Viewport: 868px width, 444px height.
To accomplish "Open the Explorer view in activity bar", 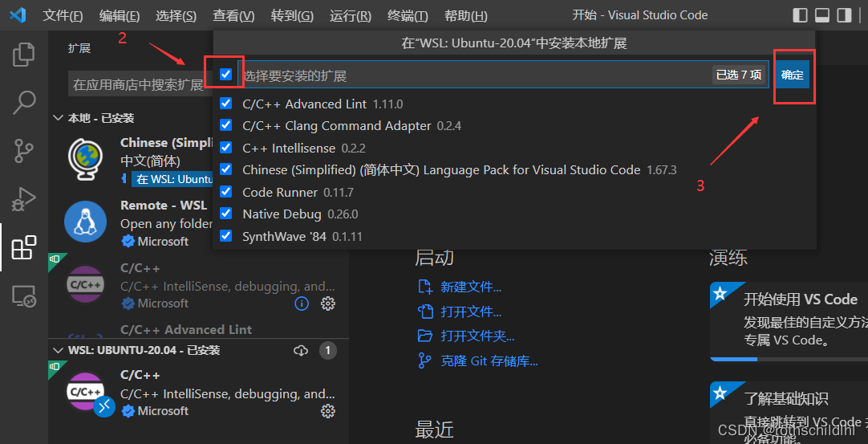I will (x=24, y=55).
